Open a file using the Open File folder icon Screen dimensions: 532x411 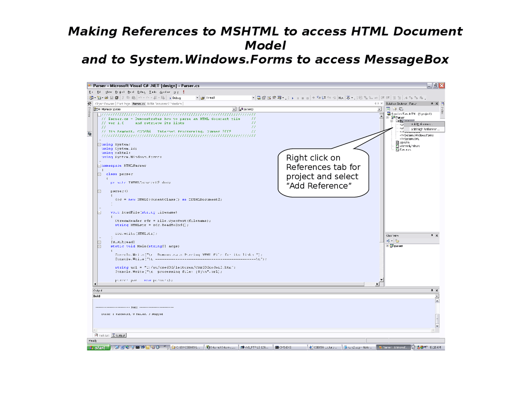106,98
